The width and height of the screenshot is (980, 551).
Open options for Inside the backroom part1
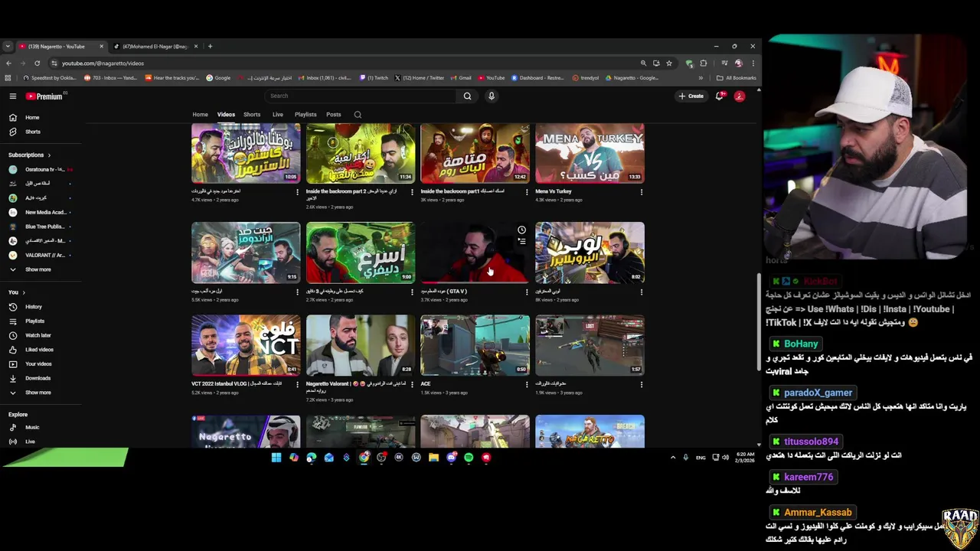click(x=526, y=192)
